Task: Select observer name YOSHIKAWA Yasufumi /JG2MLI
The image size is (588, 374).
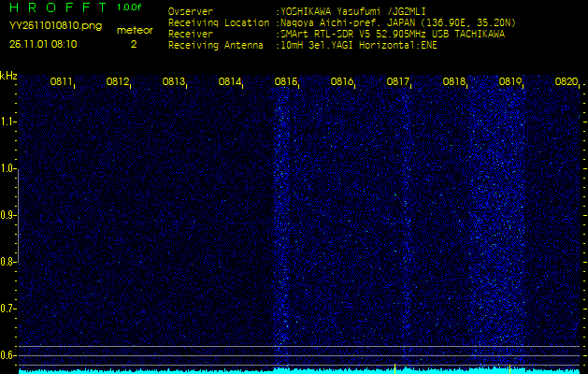Action: tap(352, 11)
